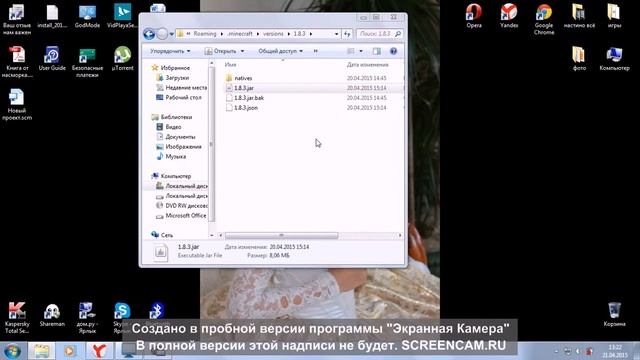The height and width of the screenshot is (360, 640).
Task: Open the Opera desktop shortcut
Action: 473,16
